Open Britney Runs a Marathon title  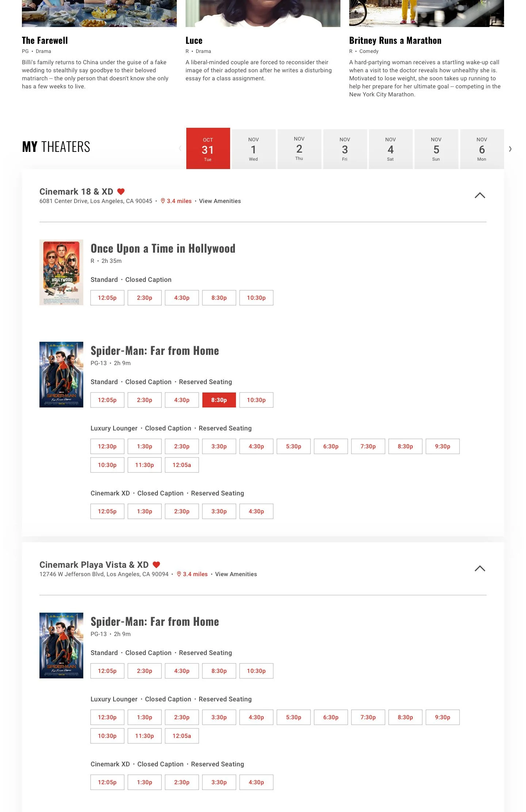click(395, 41)
